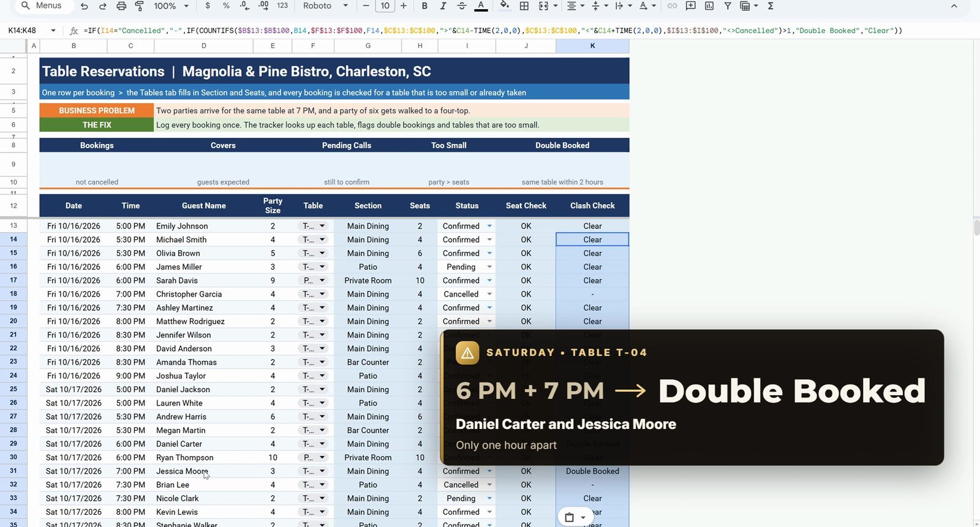Click the font size field

click(x=385, y=6)
